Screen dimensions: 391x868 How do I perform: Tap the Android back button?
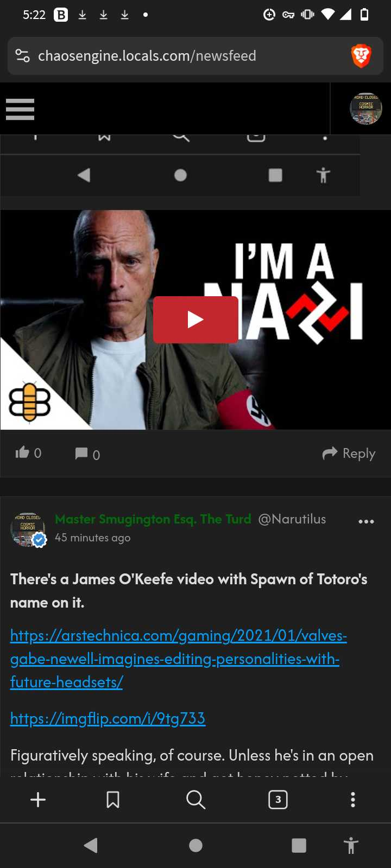[91, 845]
